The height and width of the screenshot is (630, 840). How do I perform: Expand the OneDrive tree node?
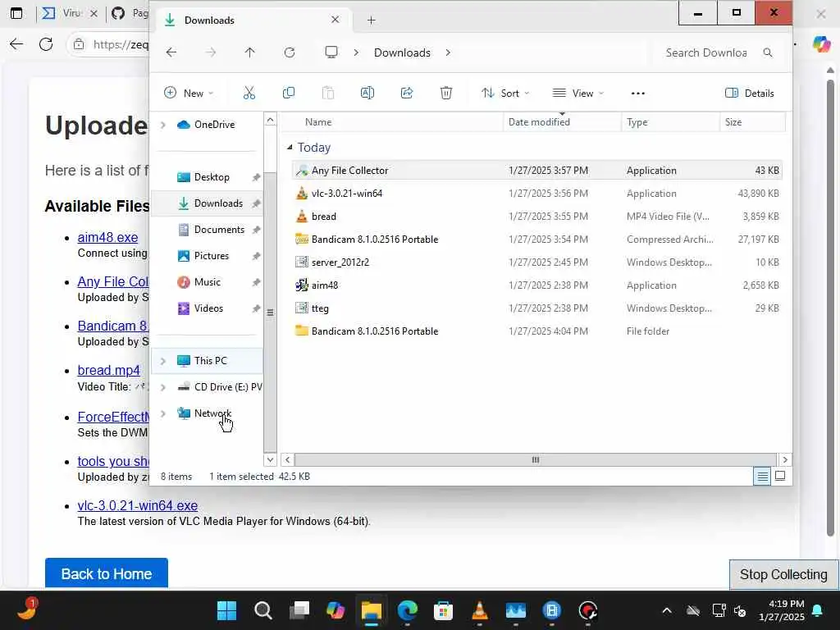(163, 125)
